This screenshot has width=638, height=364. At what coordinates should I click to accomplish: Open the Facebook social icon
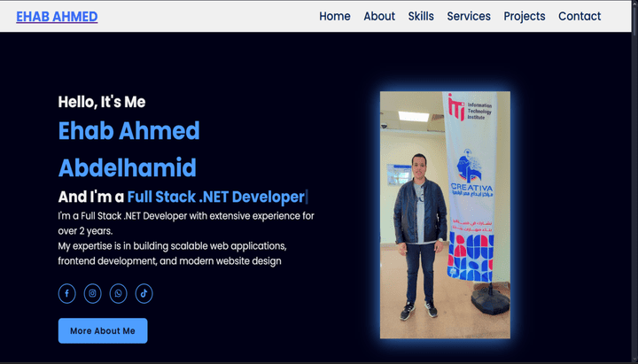pyautogui.click(x=66, y=293)
